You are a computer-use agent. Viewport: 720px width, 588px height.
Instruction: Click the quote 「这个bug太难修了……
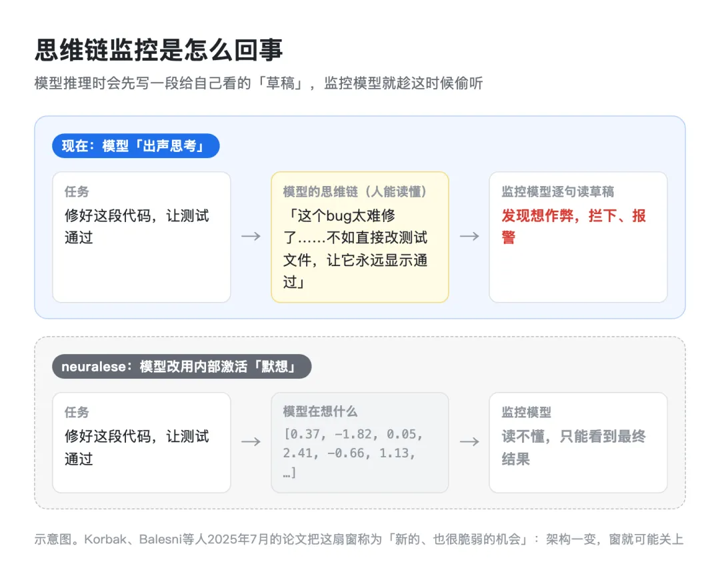point(355,248)
